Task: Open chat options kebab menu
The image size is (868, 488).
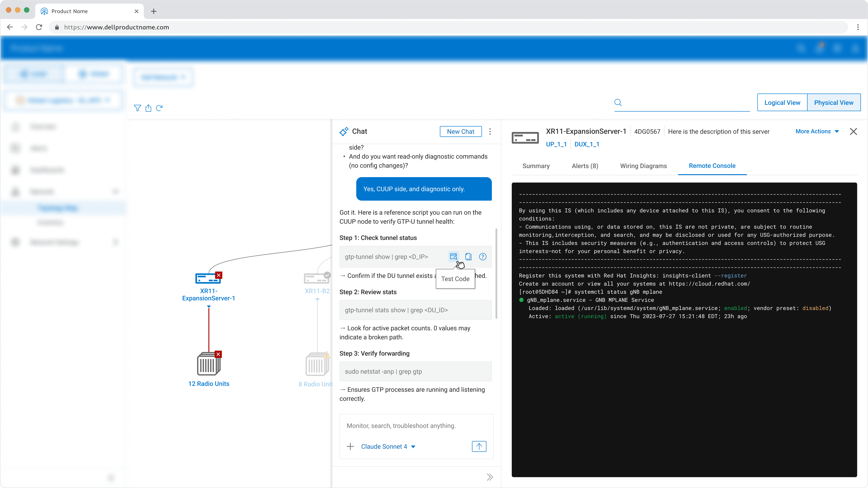Action: (x=490, y=132)
